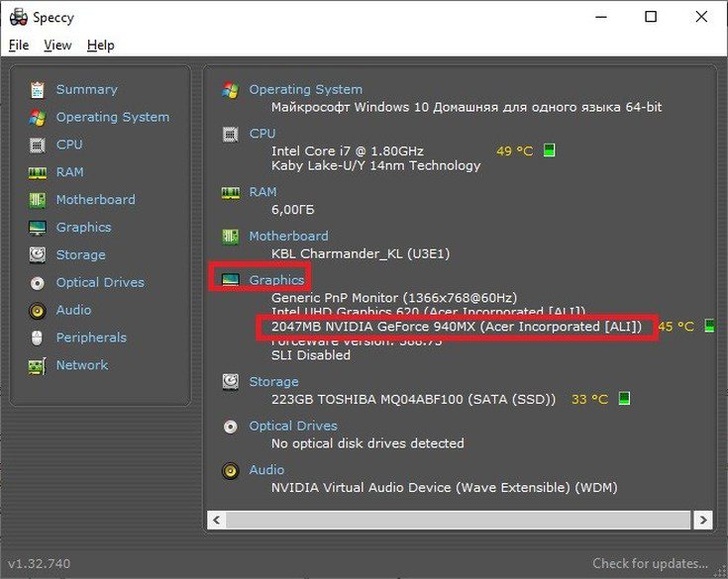Click the Motherboard icon in summary panel
Viewport: 728px width, 579px height.
tap(230, 237)
